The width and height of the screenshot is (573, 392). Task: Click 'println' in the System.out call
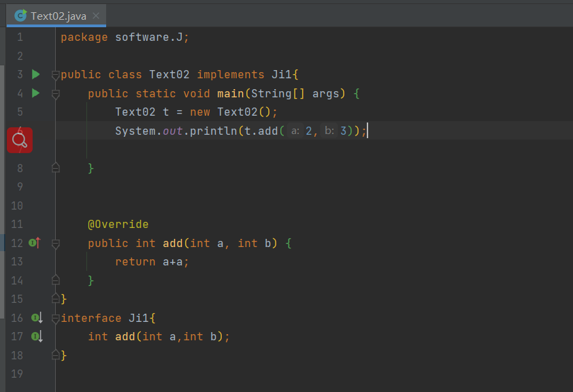pyautogui.click(x=214, y=131)
